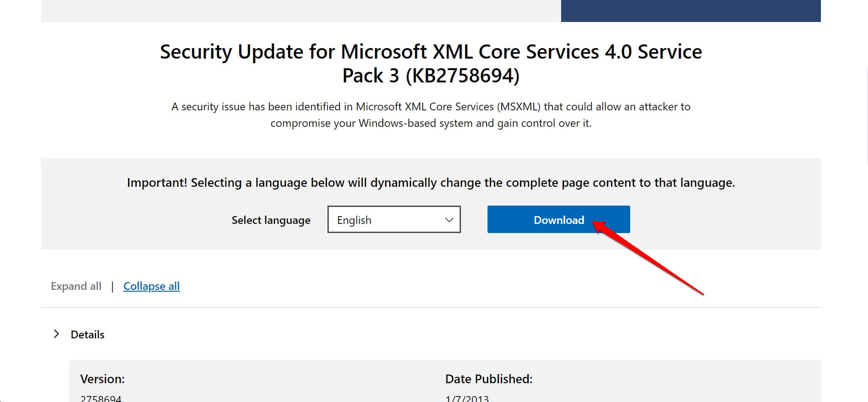Click the MSXML security issue description

point(430,115)
